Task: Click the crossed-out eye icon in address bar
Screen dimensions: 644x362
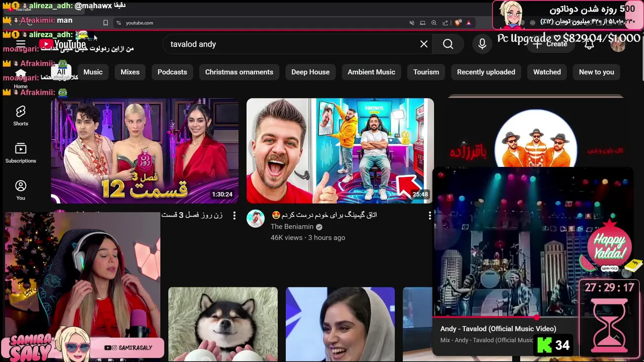Action: 412,23
